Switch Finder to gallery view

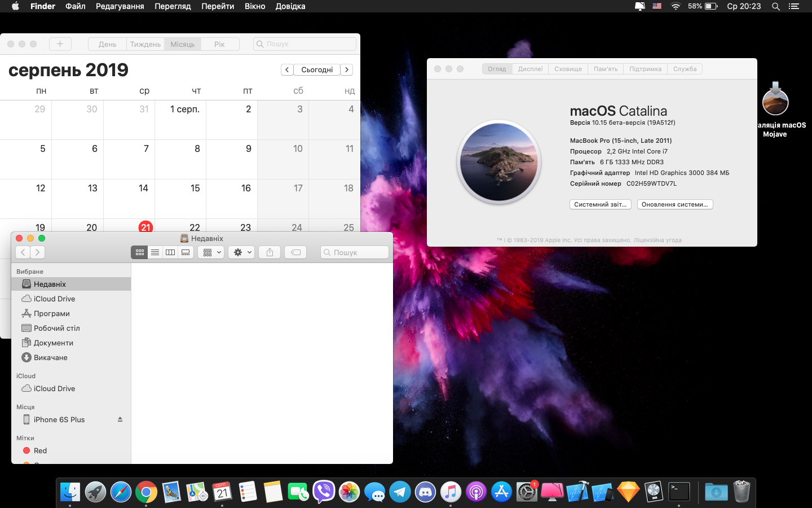pyautogui.click(x=186, y=252)
